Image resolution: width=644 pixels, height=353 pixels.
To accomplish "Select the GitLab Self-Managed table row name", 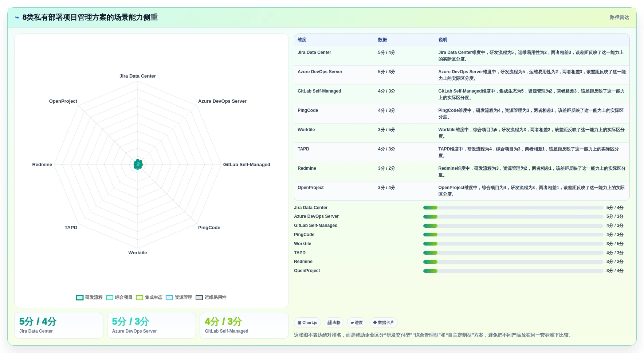I will (x=319, y=91).
